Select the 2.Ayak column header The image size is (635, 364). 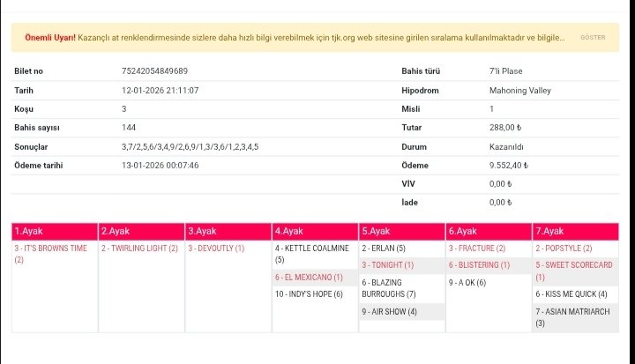coord(141,231)
